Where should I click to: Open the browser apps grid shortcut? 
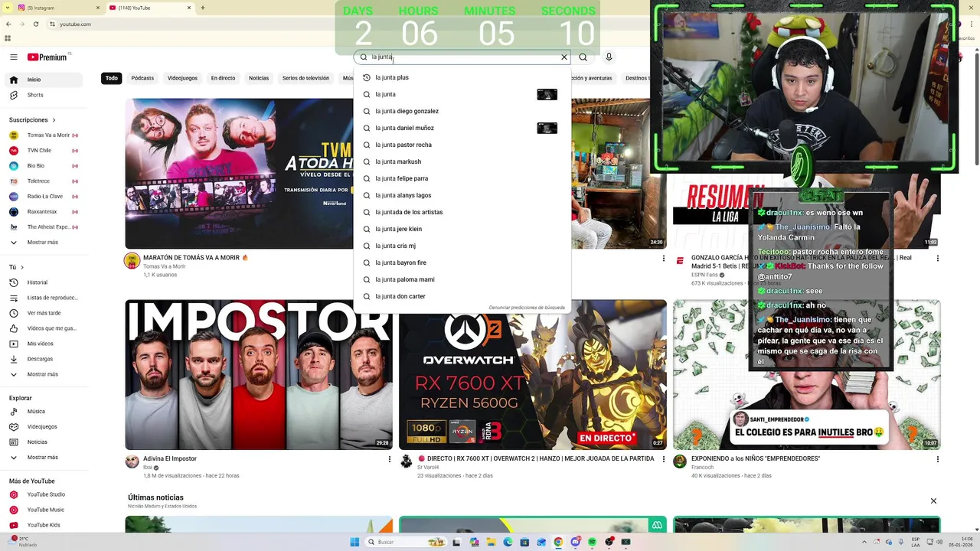pos(8,38)
